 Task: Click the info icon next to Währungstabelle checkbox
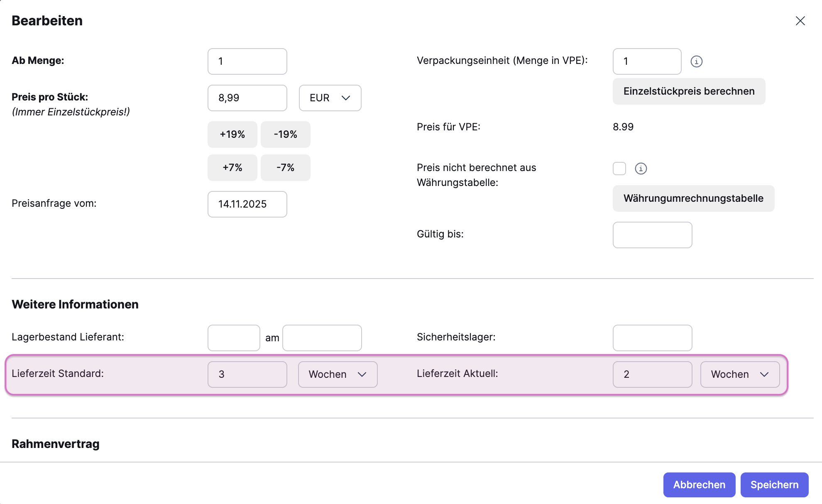tap(641, 169)
